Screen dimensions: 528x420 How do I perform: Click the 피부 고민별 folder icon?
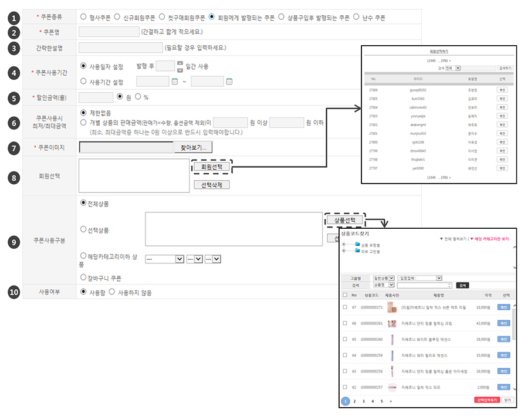[358, 251]
